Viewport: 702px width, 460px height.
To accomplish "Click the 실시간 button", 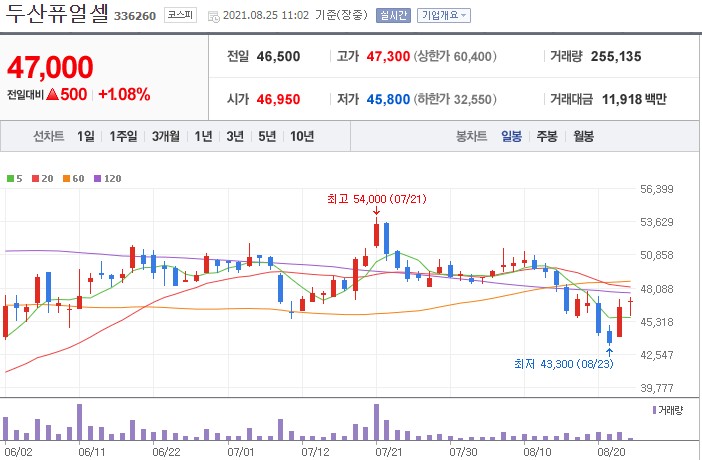I will coord(393,15).
